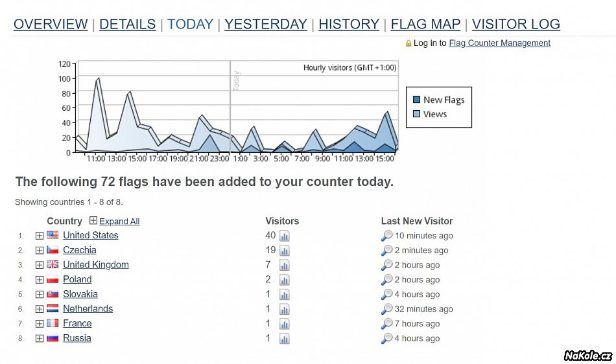This screenshot has height=364, width=616.
Task: Click the New Flags legend color swatch
Action: (417, 100)
